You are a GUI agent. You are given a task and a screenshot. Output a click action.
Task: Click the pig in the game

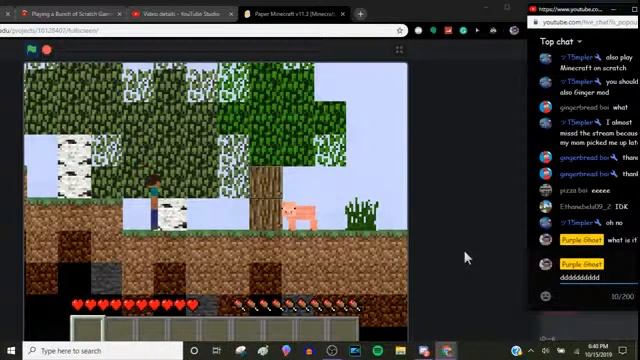(x=299, y=216)
